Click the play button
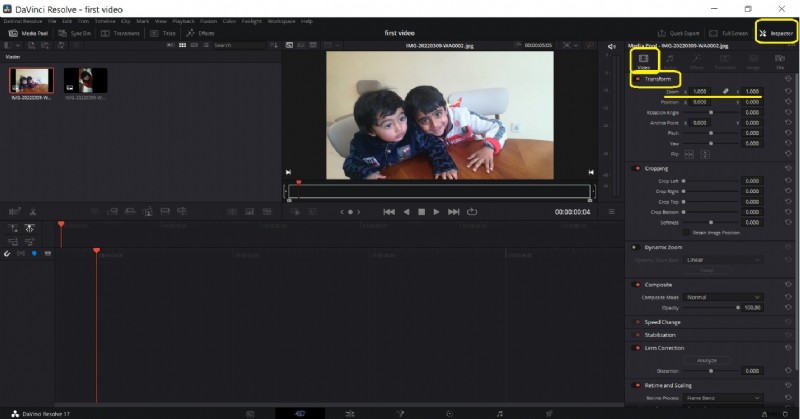Screen dimensions: 800x419 tap(436, 212)
